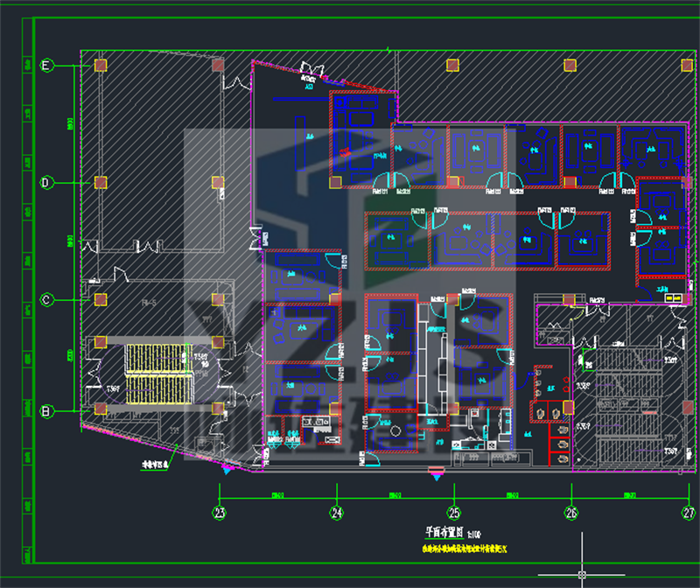Select the yellow staircase in the left stairwell
This screenshot has width=700, height=588.
(x=157, y=372)
